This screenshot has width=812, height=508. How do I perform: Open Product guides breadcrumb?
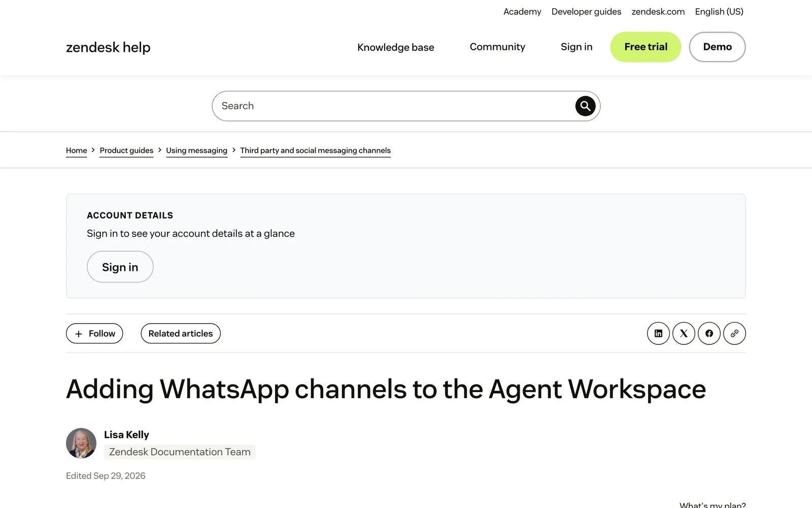126,150
